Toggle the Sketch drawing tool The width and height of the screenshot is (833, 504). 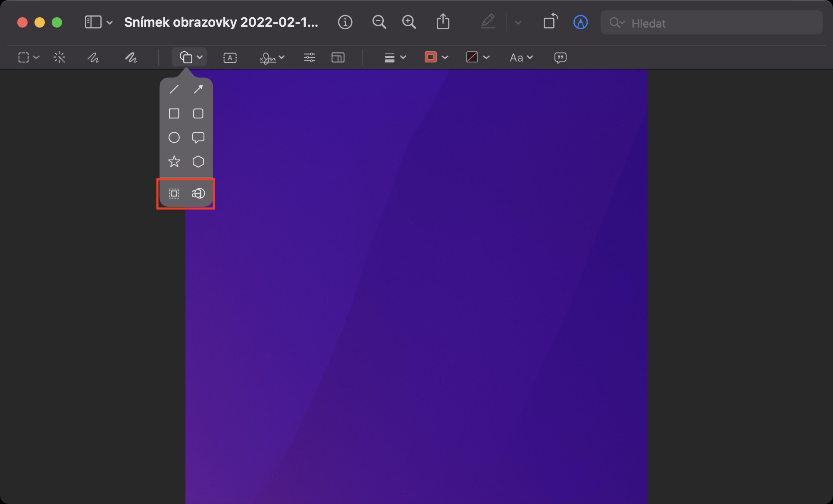coord(93,57)
